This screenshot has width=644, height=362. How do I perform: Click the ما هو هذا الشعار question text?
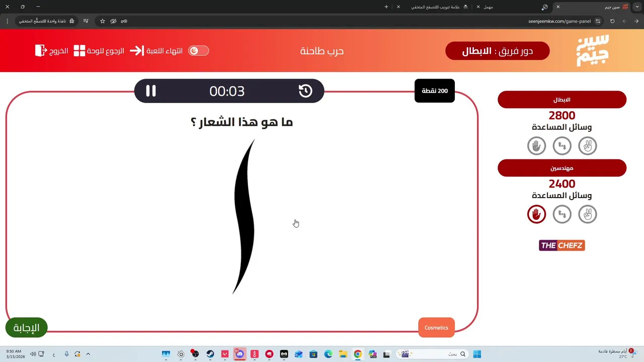[x=242, y=122]
